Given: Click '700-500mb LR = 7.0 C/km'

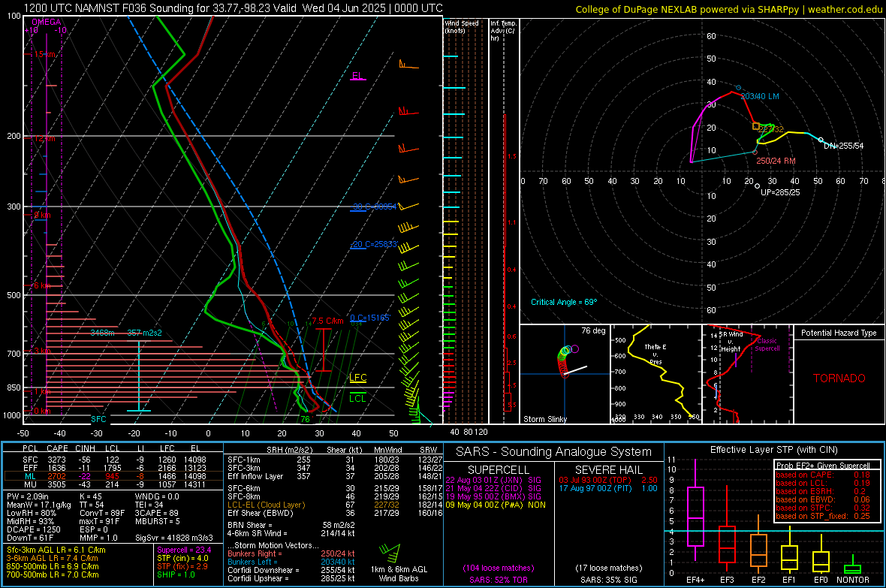Looking at the screenshot, I should click(x=53, y=574).
